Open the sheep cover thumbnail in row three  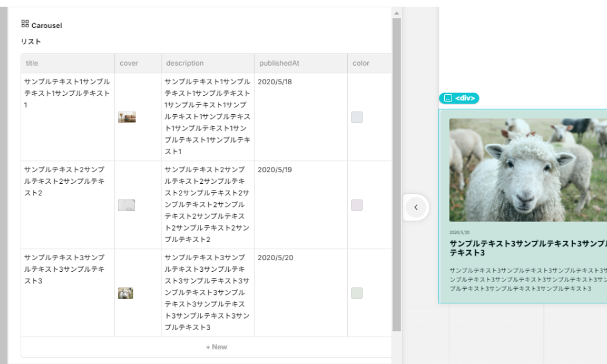(x=126, y=293)
